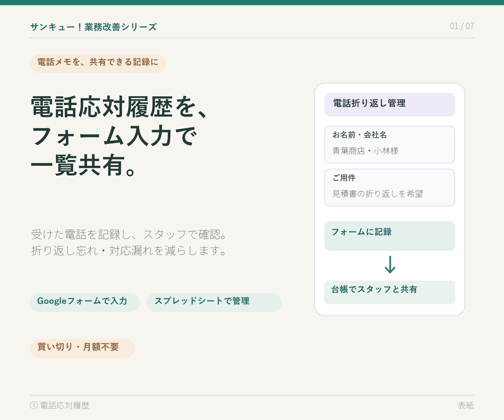Click the headline line '一覧共有。'
This screenshot has width=504, height=420.
[84, 165]
